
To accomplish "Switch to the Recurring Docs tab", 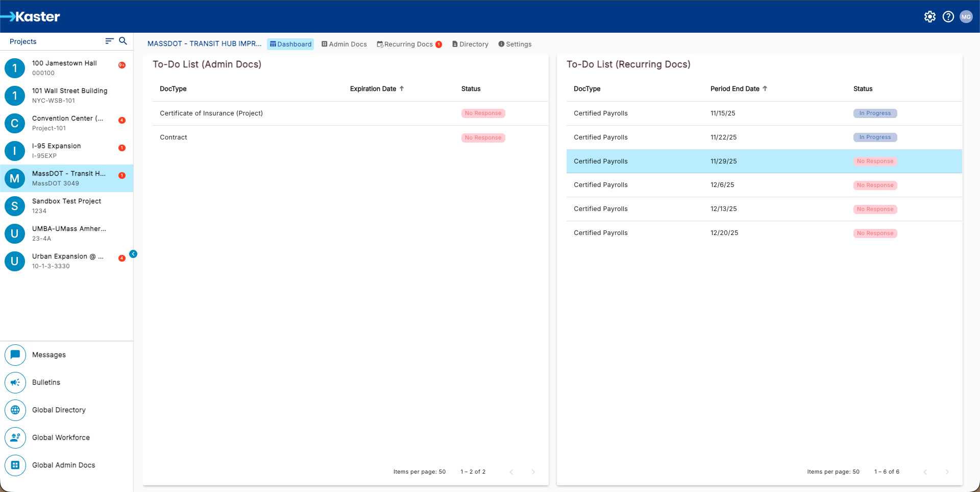I will 408,44.
